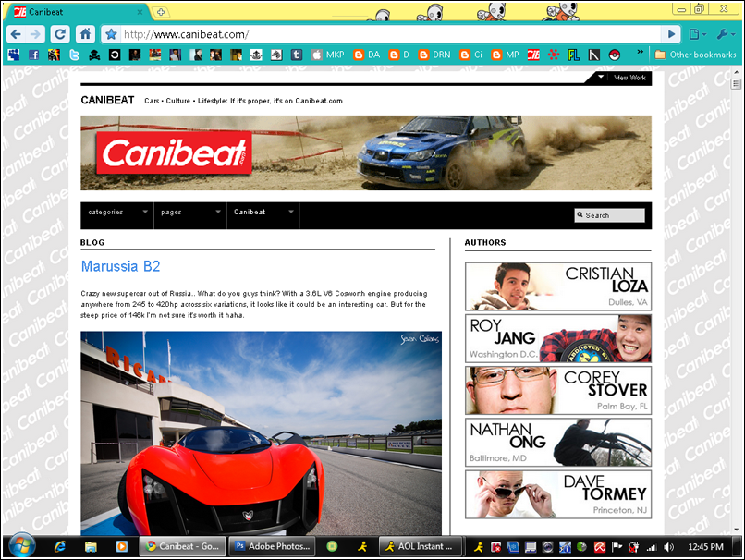Open Adobe Photoshop from the taskbar
745x560 pixels.
(272, 546)
